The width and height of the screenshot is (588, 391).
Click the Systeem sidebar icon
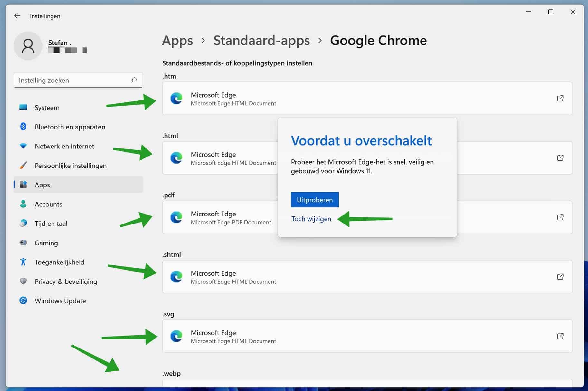click(x=23, y=107)
